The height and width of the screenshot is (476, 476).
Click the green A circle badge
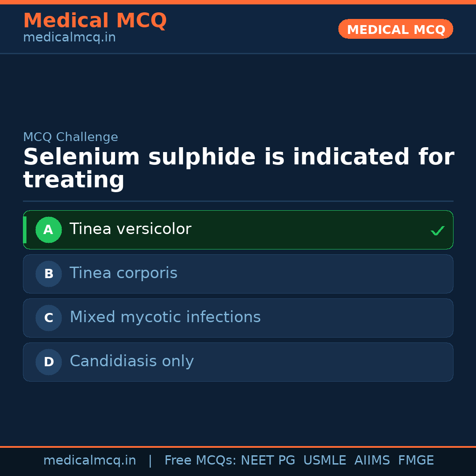coord(48,230)
